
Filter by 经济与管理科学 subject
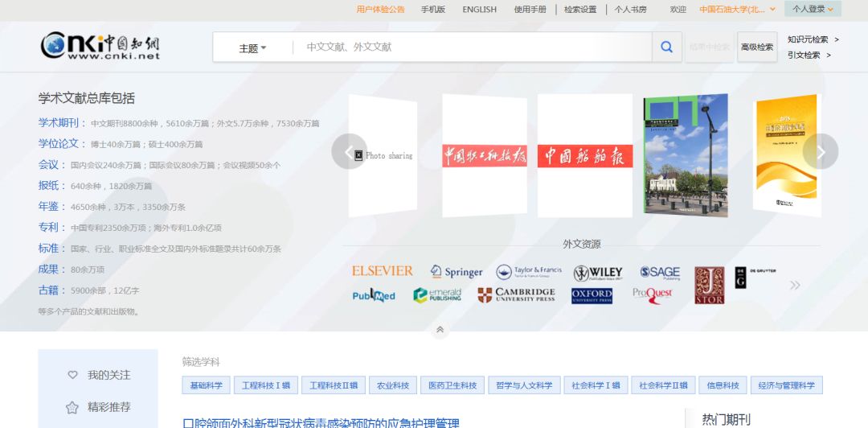[x=787, y=385]
